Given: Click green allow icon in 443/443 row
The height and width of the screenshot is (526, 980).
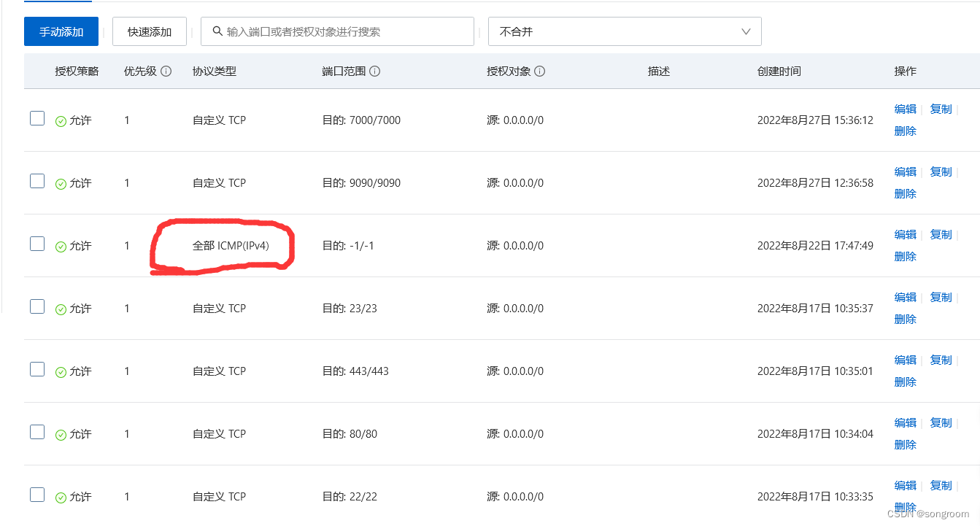Looking at the screenshot, I should pos(61,373).
